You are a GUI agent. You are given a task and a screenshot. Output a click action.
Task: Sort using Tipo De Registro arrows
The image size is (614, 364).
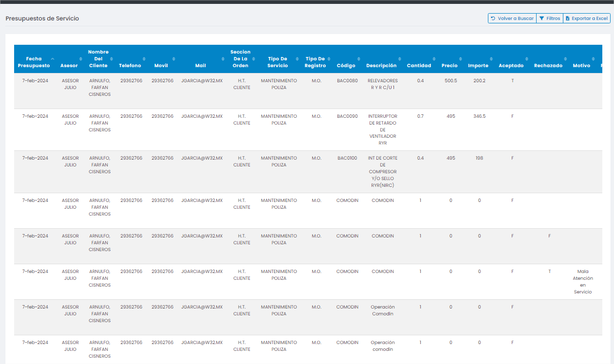point(330,59)
